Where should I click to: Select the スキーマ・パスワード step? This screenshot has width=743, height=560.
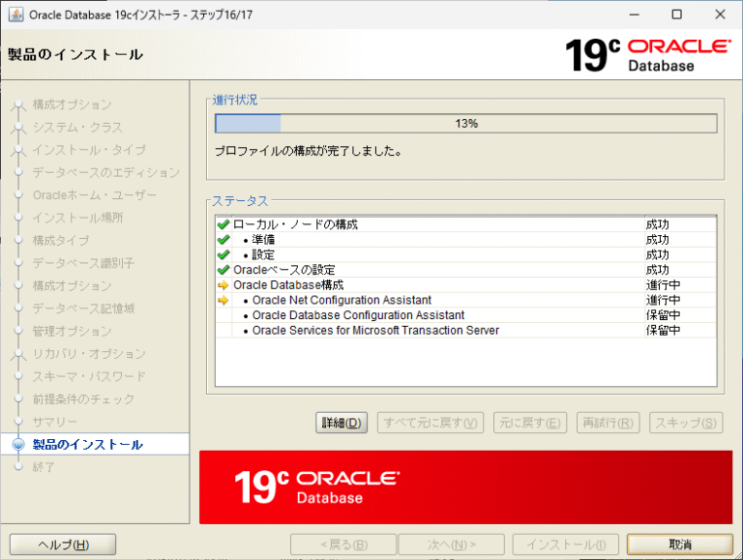(x=89, y=376)
